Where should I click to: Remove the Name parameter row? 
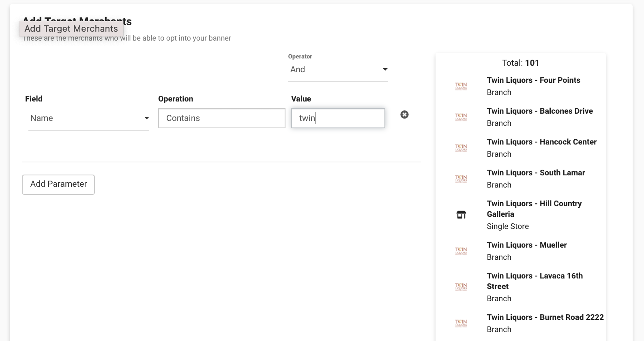point(404,114)
